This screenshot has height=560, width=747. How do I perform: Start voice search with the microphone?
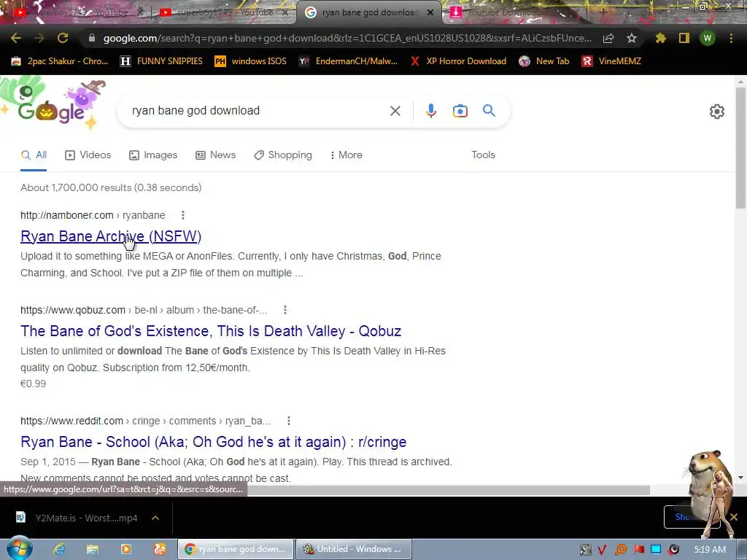pyautogui.click(x=430, y=111)
